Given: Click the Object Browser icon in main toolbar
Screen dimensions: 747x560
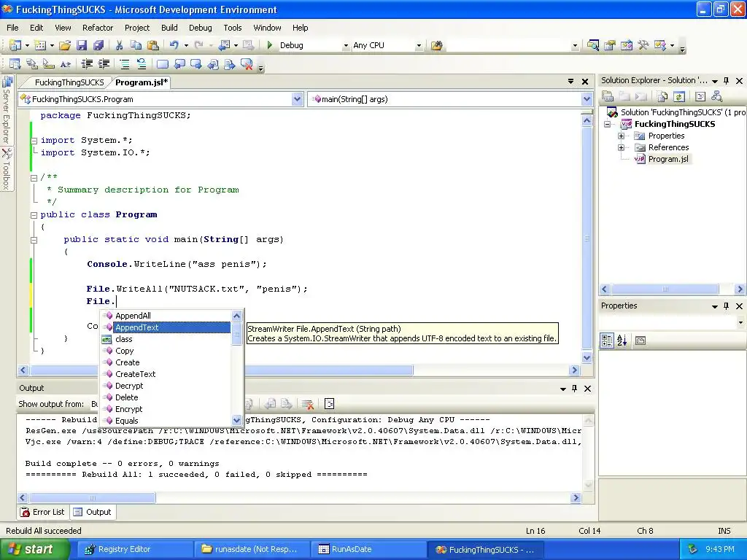Looking at the screenshot, I should (x=627, y=45).
